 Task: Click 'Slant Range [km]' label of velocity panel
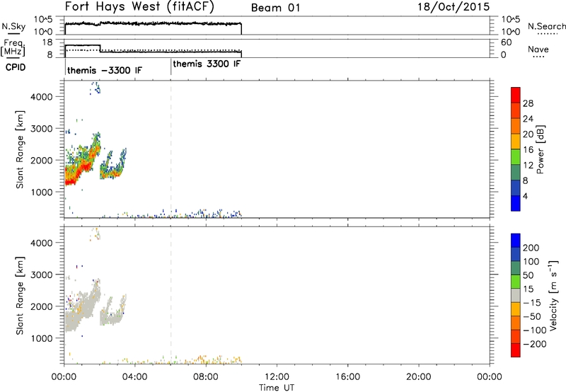tap(20, 295)
